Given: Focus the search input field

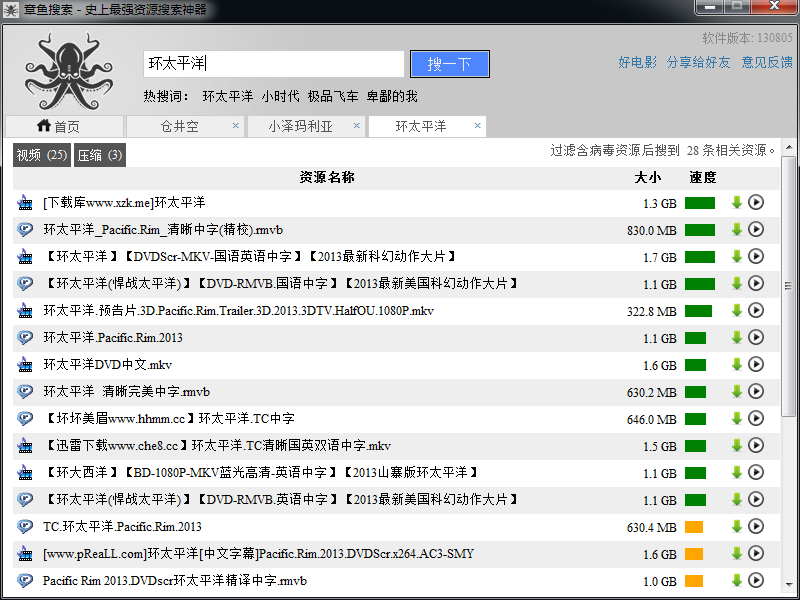Looking at the screenshot, I should pos(273,64).
